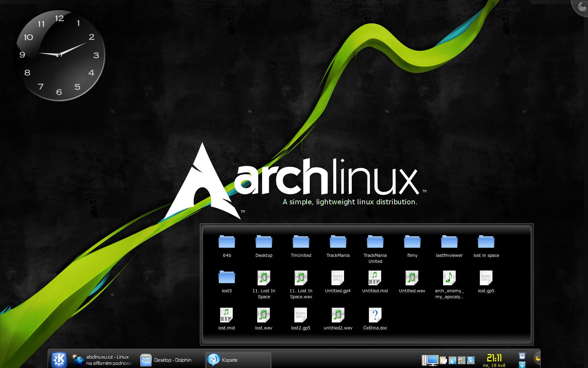The width and height of the screenshot is (588, 368).
Task: Select the lost.wav file
Action: tap(264, 319)
